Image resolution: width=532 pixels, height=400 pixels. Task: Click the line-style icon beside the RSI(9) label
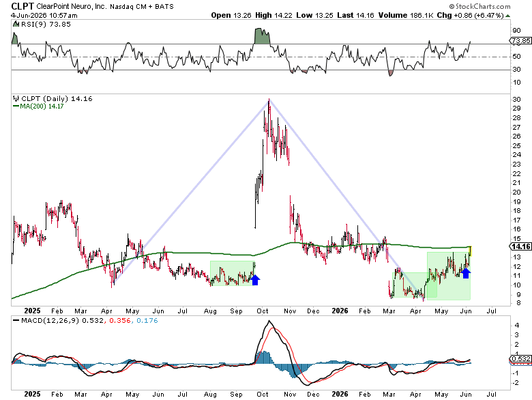coord(16,24)
